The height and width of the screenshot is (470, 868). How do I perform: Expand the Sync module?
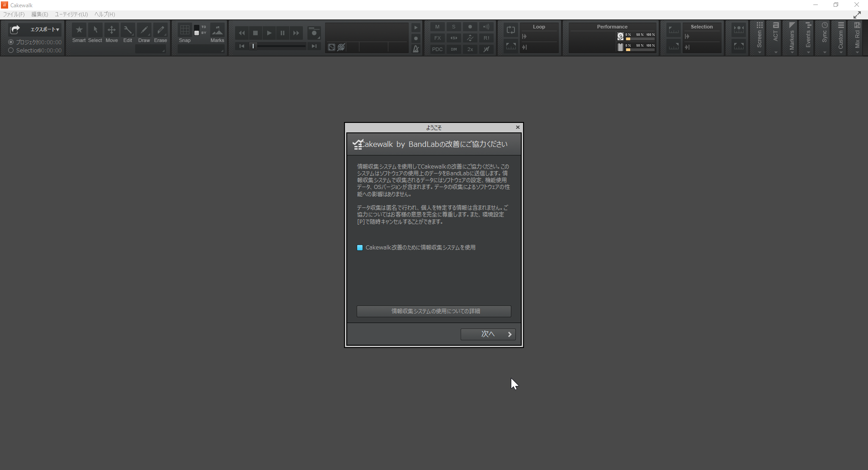825,38
